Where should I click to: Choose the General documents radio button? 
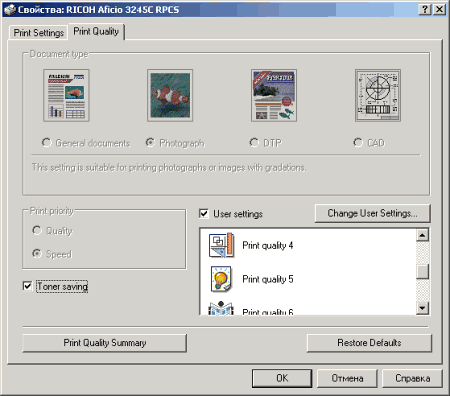pyautogui.click(x=46, y=143)
